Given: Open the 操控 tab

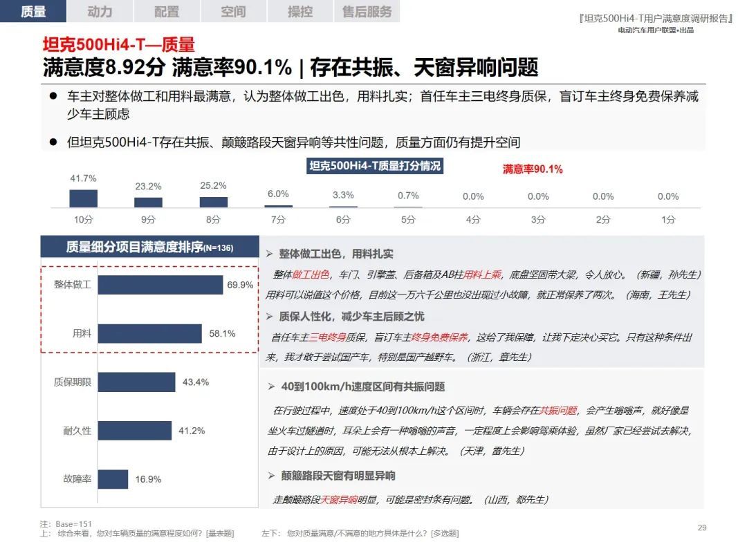Looking at the screenshot, I should click(300, 11).
